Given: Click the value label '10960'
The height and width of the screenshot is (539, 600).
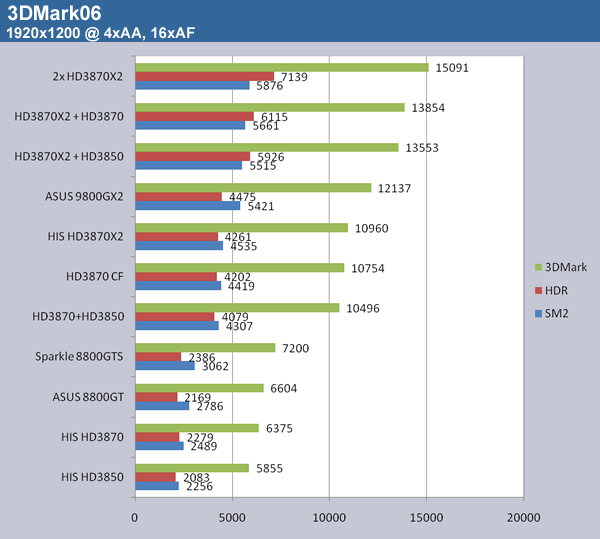Looking at the screenshot, I should (371, 228).
